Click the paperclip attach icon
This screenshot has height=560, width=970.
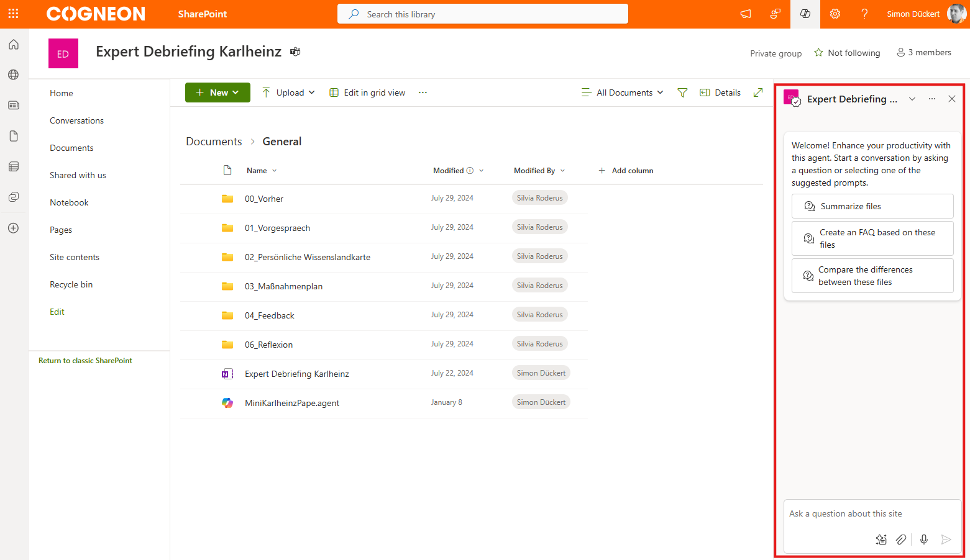[x=901, y=540]
